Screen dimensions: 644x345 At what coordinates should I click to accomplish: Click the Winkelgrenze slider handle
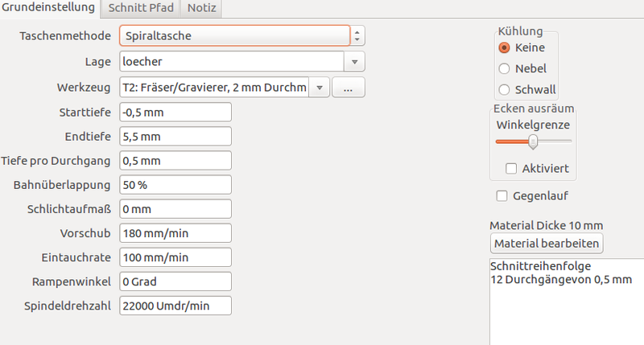[x=532, y=142]
